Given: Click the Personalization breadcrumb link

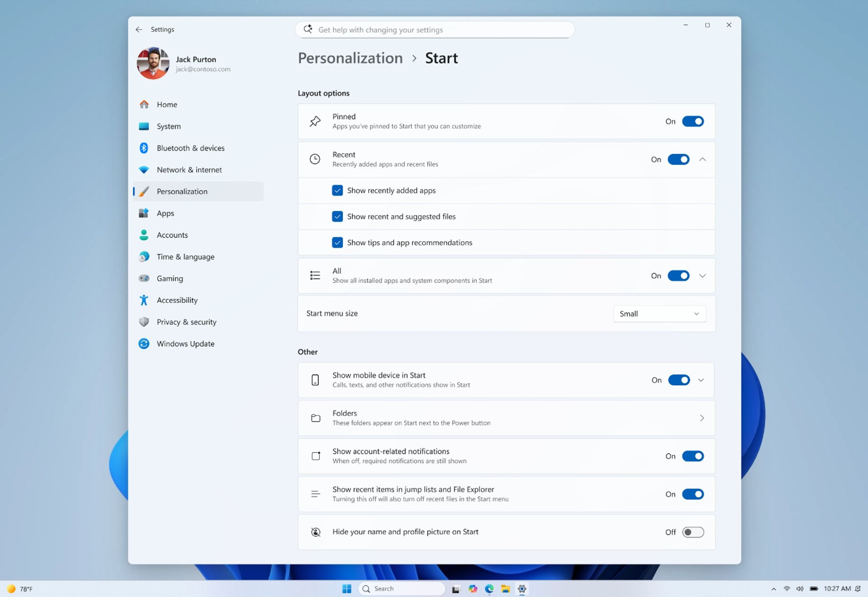Looking at the screenshot, I should click(350, 58).
